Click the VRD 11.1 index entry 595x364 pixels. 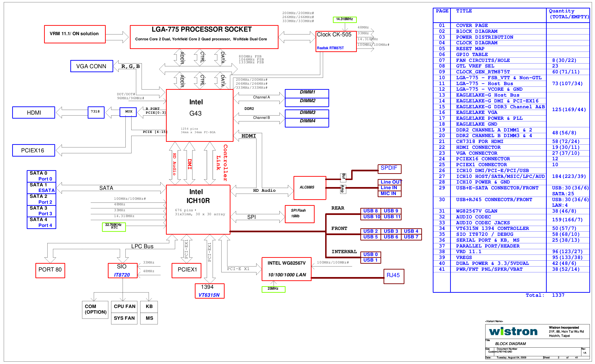tap(468, 252)
